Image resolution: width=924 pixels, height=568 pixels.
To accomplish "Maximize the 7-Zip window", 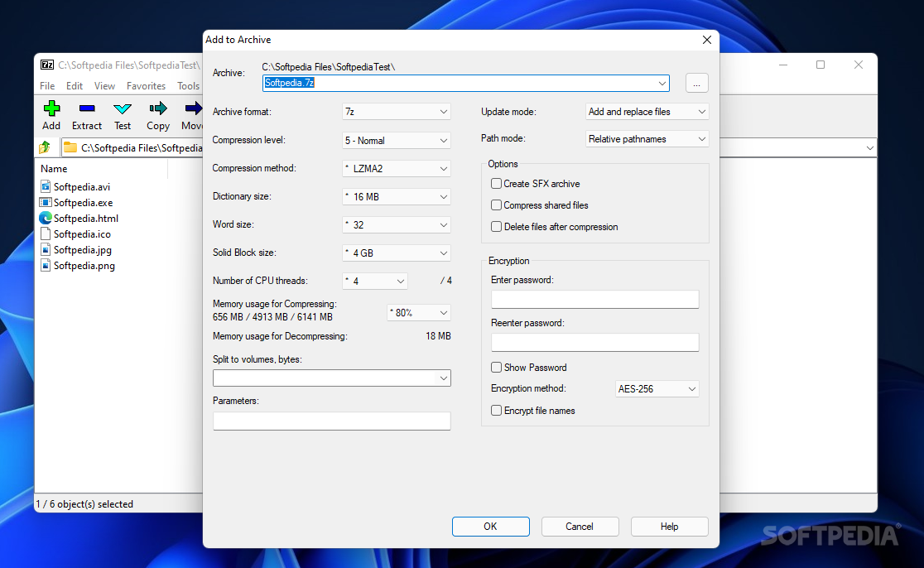I will click(x=821, y=65).
